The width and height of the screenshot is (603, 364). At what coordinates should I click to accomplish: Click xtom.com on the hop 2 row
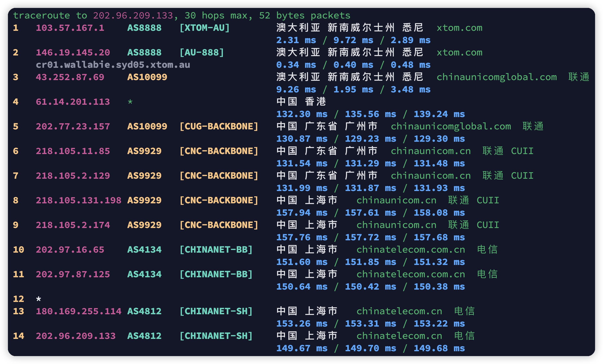point(459,53)
